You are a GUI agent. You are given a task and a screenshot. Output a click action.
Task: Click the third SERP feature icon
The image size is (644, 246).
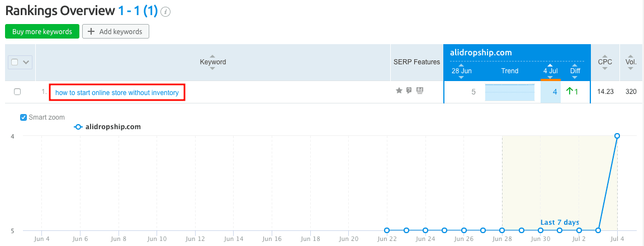point(420,91)
